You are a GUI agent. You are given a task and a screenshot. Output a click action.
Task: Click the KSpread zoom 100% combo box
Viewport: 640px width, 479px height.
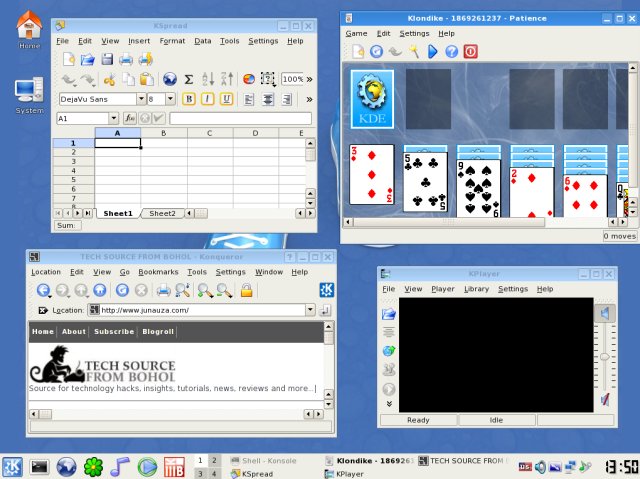click(293, 79)
